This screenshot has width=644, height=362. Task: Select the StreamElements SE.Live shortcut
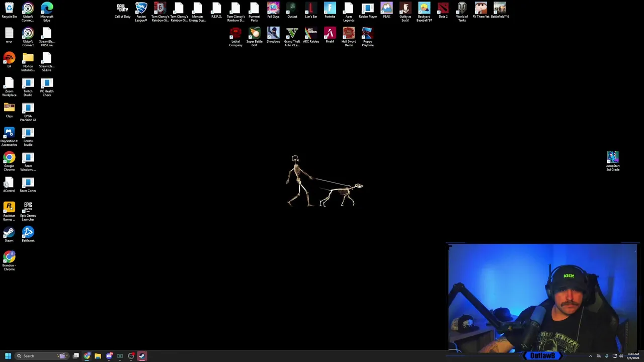tap(47, 62)
